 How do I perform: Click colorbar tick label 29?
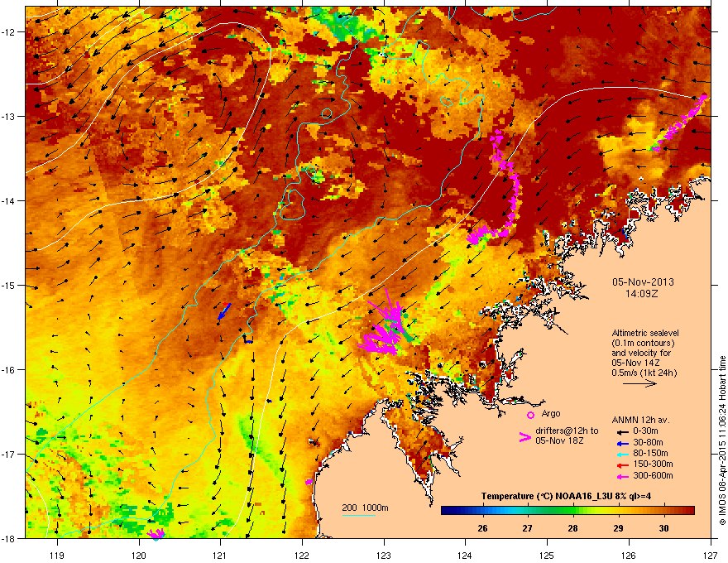point(619,528)
